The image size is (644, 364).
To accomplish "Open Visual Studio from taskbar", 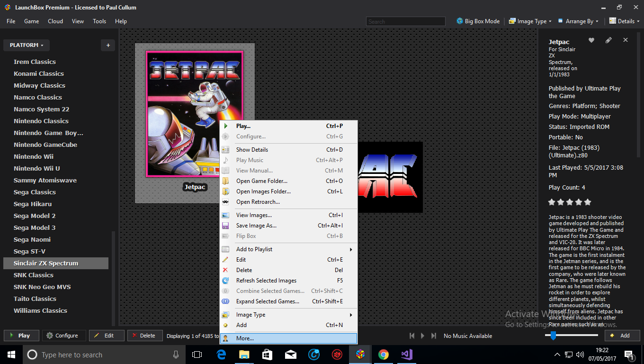I will 407,355.
